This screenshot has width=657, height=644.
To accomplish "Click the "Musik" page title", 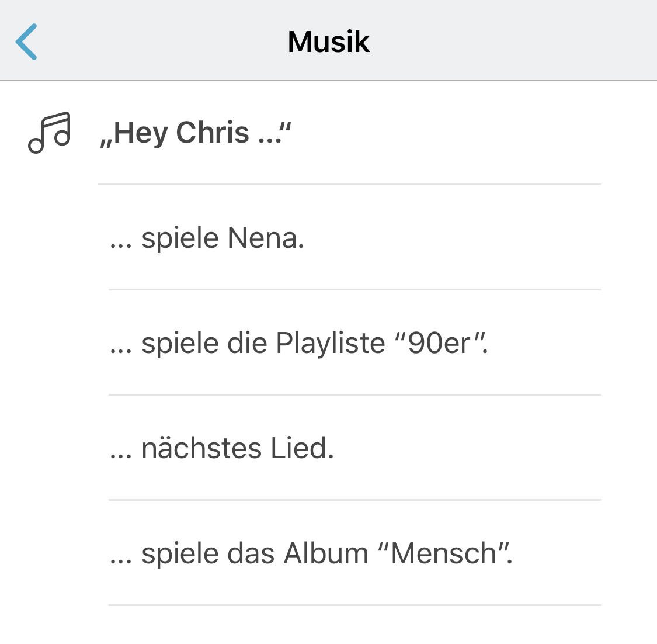I will (328, 42).
